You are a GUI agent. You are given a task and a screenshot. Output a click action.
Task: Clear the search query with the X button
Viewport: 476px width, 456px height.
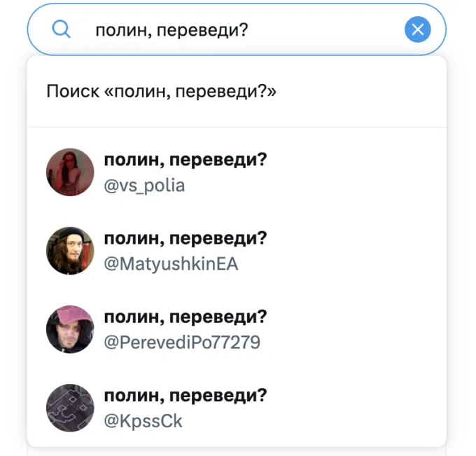pyautogui.click(x=417, y=29)
